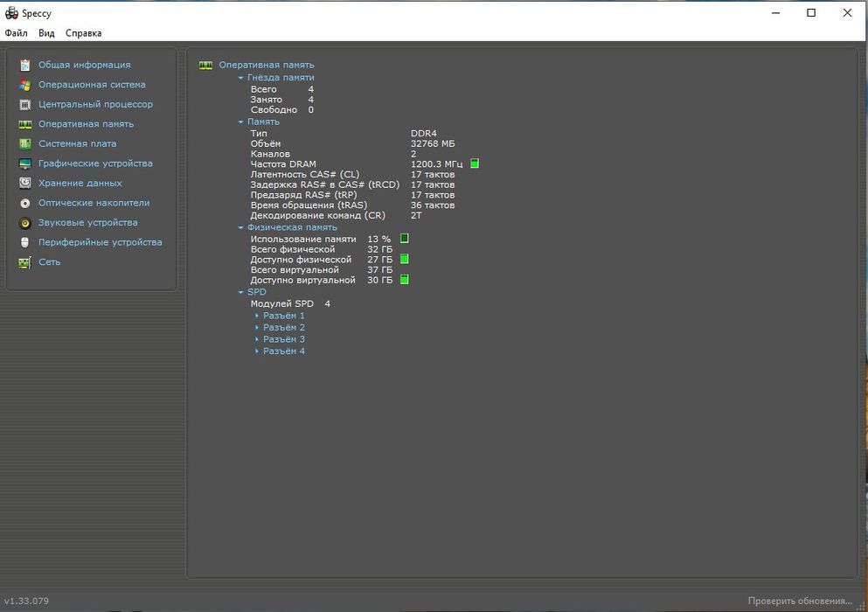Click the Звуковые устройства speaker icon
The height and width of the screenshot is (612, 868).
(x=24, y=223)
